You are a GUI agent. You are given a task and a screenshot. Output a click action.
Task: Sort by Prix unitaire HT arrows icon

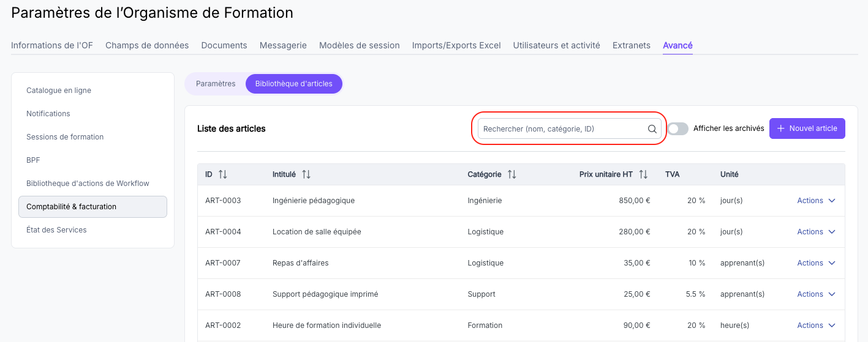pyautogui.click(x=643, y=174)
